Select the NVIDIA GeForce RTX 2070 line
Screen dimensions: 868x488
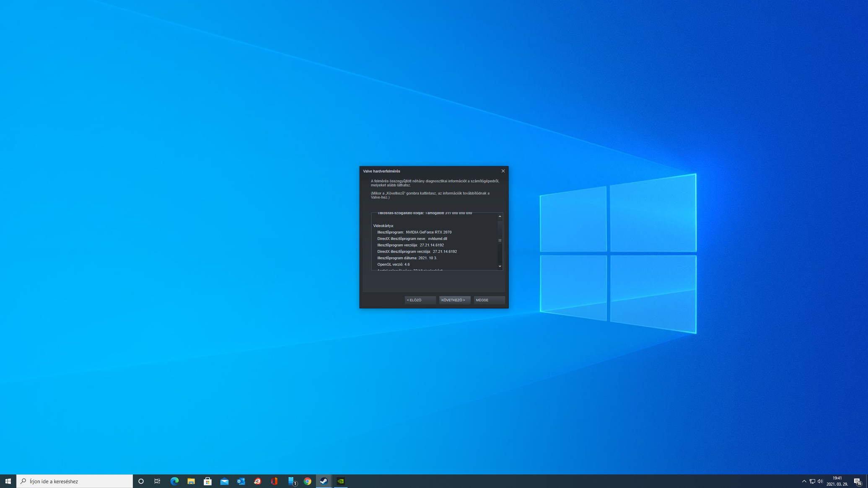tap(415, 232)
